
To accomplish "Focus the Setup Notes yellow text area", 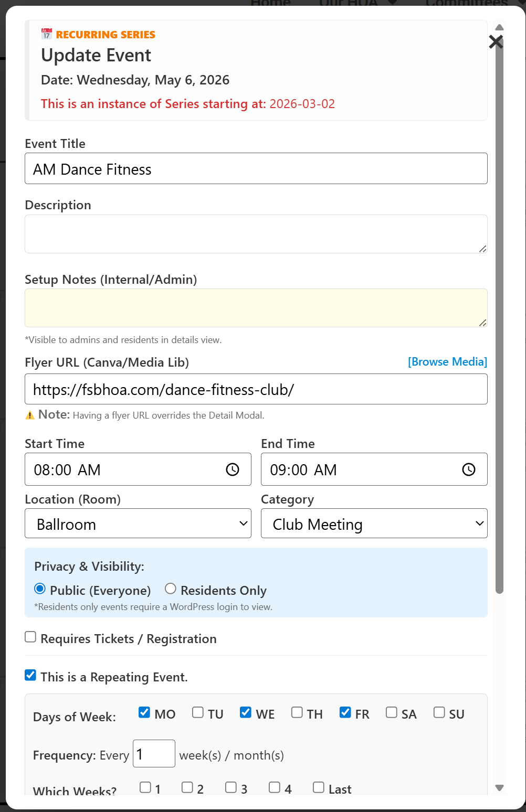I will pos(256,308).
